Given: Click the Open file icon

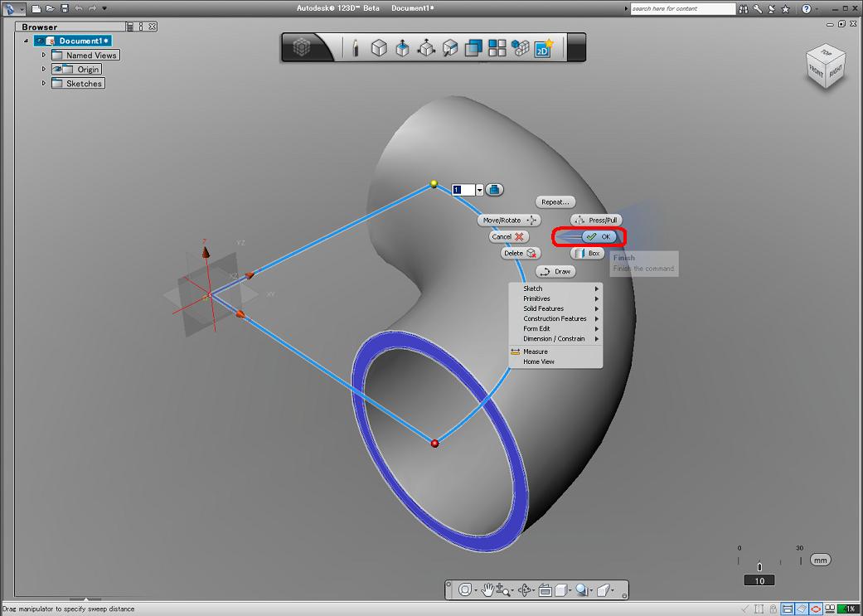Looking at the screenshot, I should coord(51,8).
